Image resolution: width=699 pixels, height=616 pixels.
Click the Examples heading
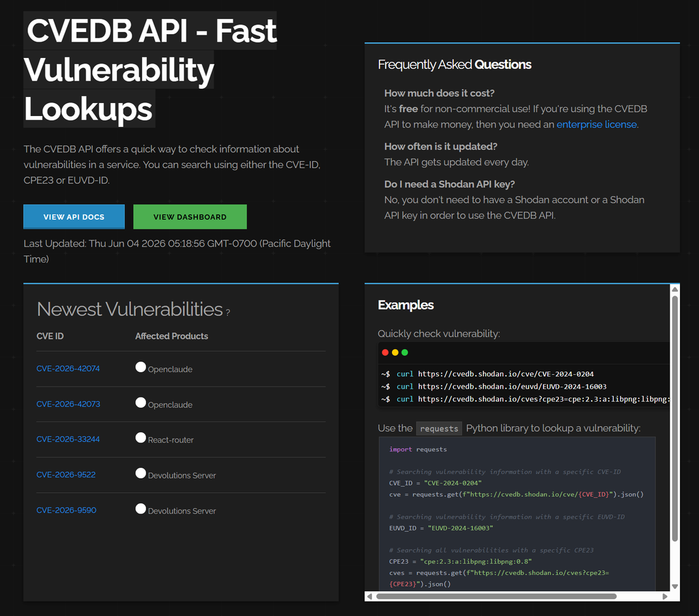pos(405,305)
